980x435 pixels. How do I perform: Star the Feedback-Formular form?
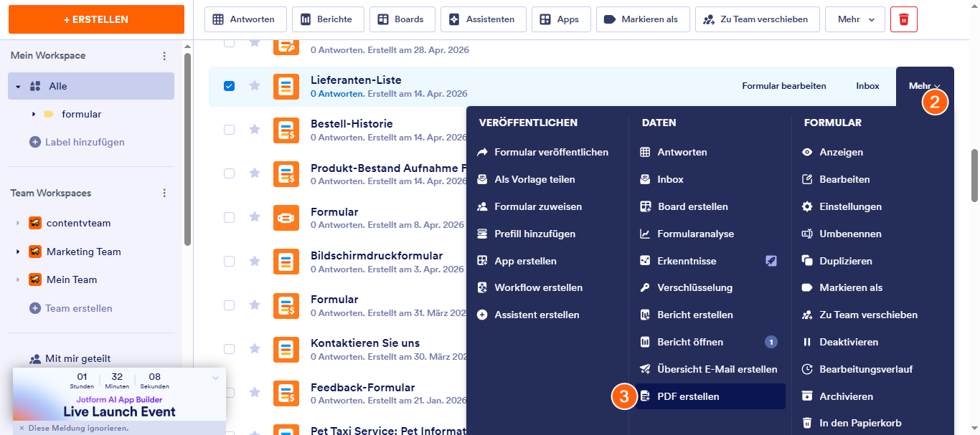(254, 393)
